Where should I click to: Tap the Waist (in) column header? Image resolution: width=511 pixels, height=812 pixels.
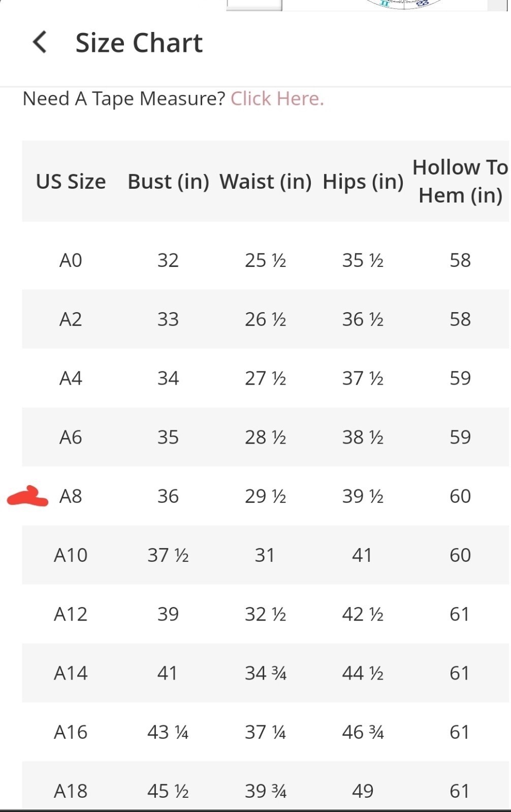coord(265,182)
